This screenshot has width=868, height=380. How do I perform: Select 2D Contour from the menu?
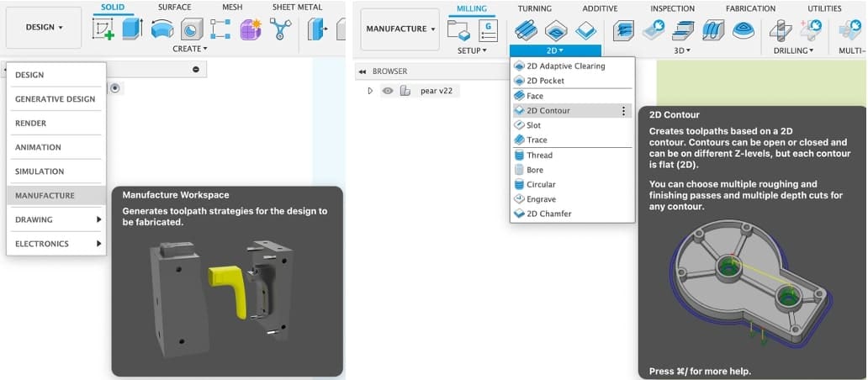click(573, 111)
